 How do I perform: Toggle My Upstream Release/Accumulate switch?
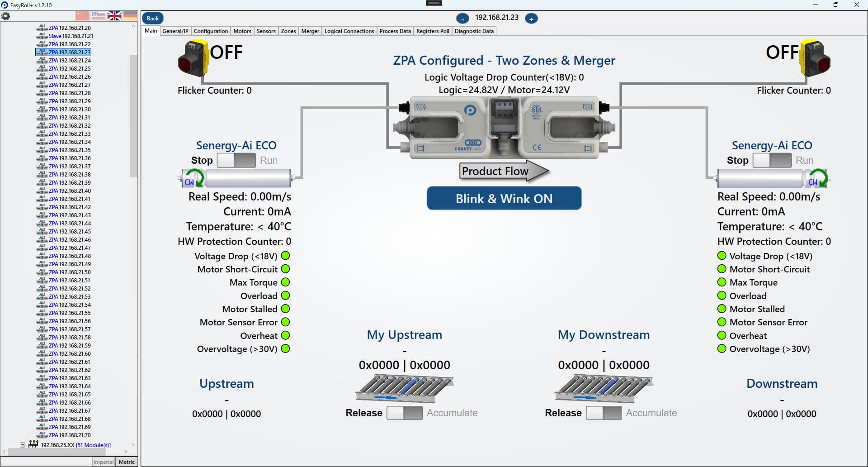[405, 413]
